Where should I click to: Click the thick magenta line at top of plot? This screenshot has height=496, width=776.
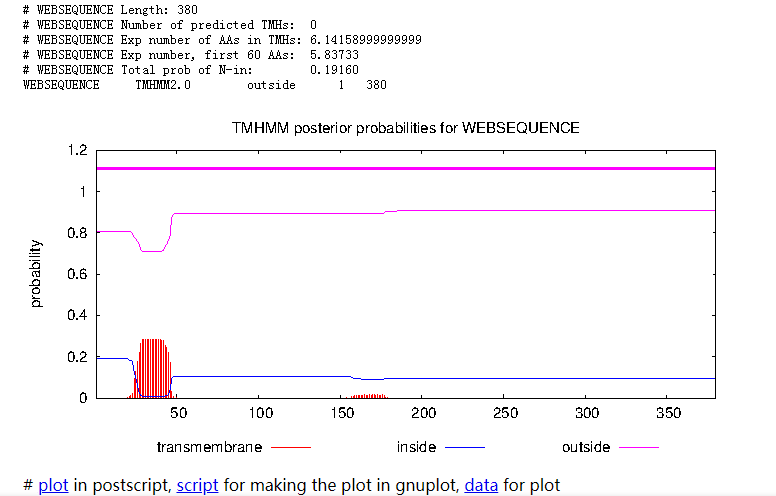[x=406, y=169]
